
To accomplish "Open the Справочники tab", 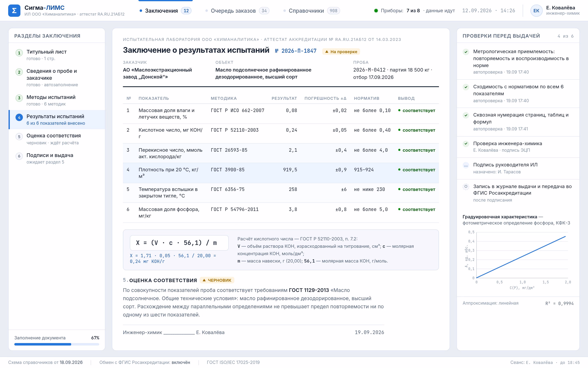I will [x=312, y=11].
